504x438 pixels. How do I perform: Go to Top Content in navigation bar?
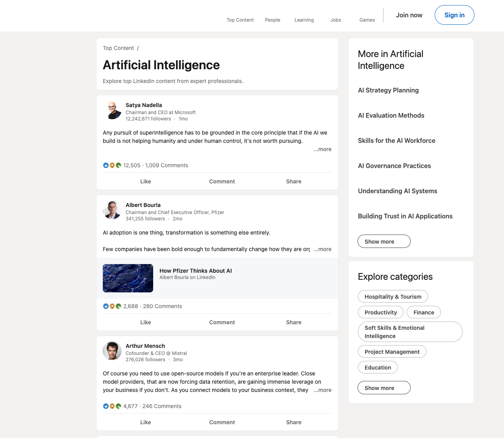240,20
